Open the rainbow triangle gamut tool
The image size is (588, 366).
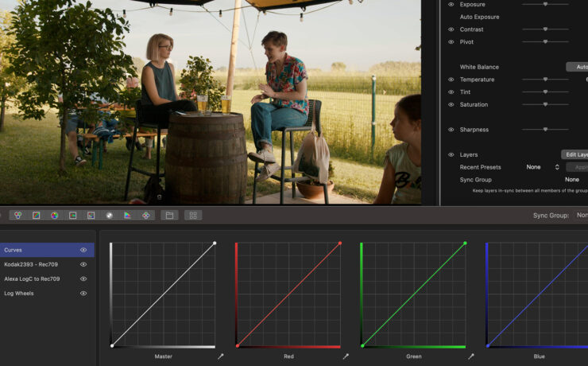[127, 215]
